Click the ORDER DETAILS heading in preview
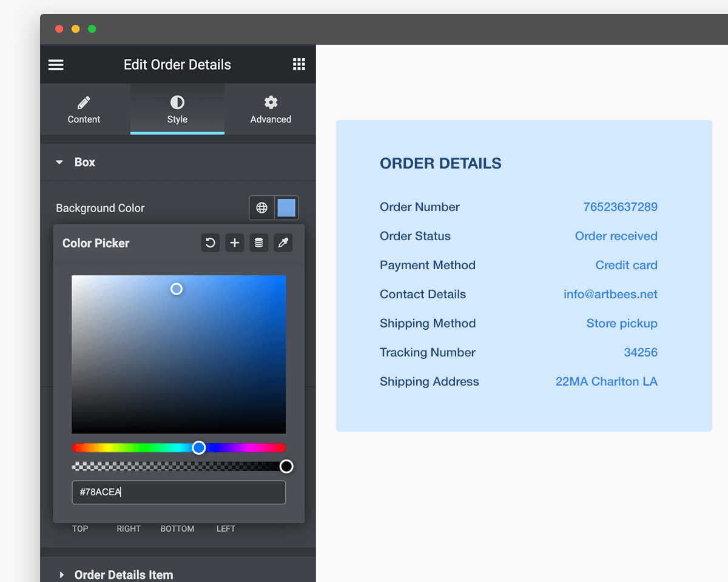 click(440, 164)
